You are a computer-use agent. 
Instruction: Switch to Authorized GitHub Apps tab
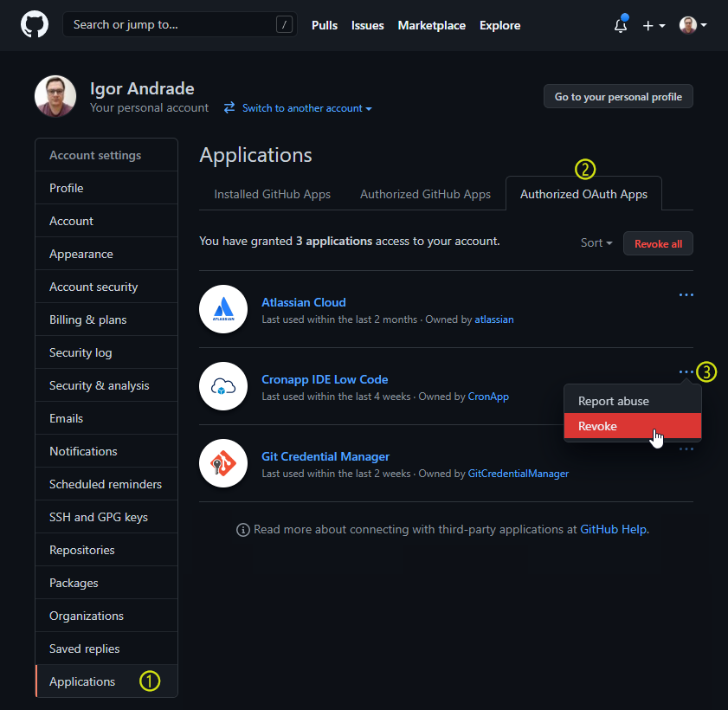[425, 194]
